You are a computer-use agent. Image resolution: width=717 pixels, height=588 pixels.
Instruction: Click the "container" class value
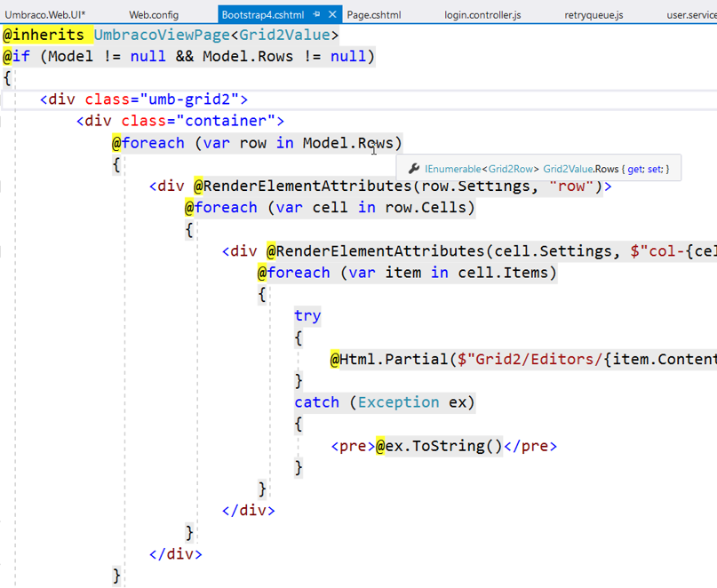226,121
